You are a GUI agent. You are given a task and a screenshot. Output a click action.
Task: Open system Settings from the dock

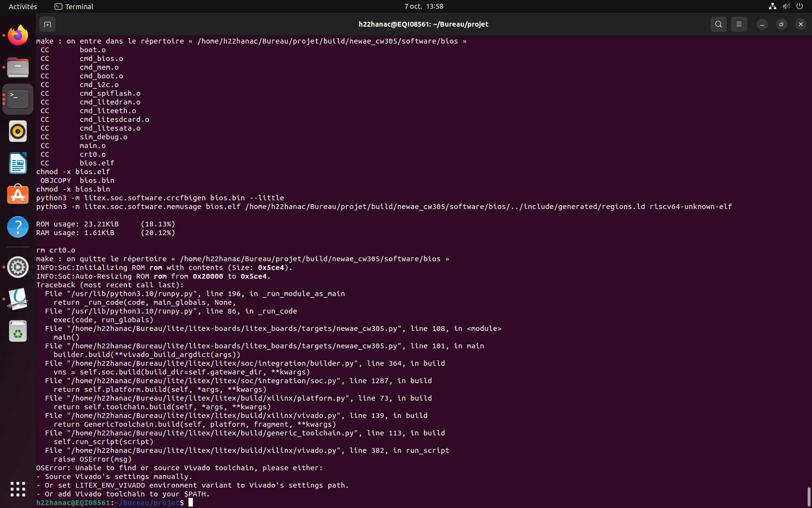point(17,267)
